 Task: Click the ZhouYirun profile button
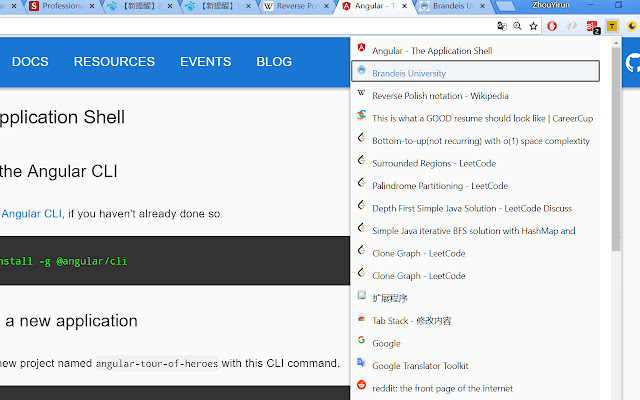[x=551, y=5]
